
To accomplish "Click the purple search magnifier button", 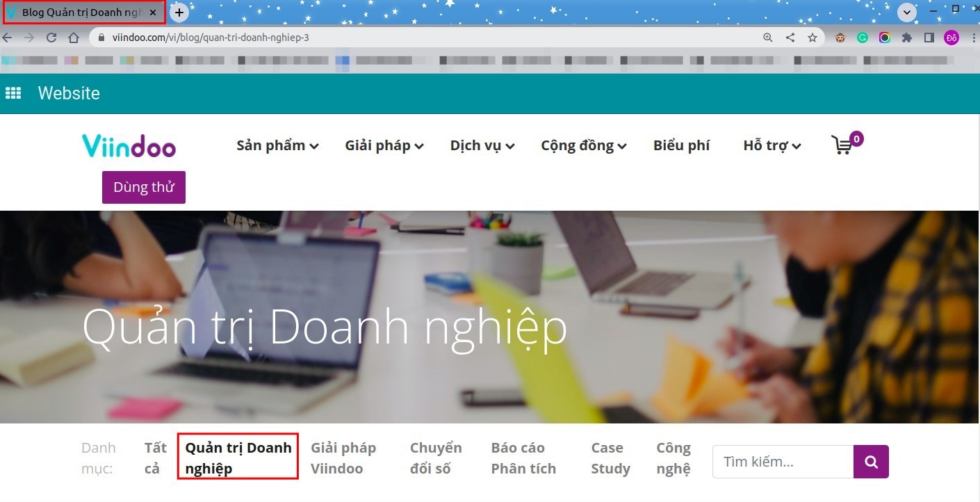I will click(x=871, y=461).
